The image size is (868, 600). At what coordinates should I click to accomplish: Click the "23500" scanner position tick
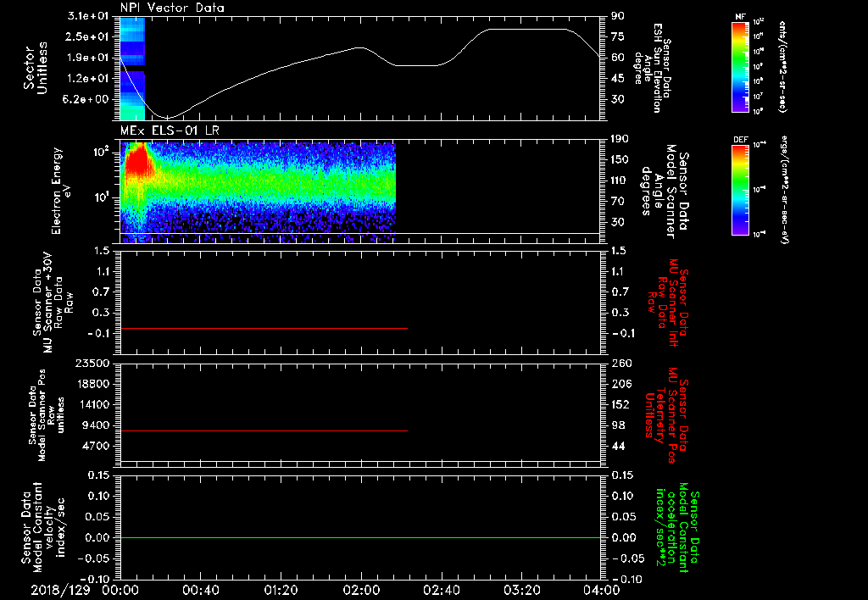coord(92,363)
